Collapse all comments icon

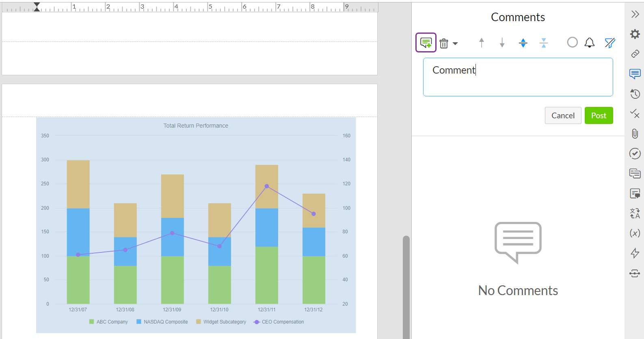[x=544, y=43]
